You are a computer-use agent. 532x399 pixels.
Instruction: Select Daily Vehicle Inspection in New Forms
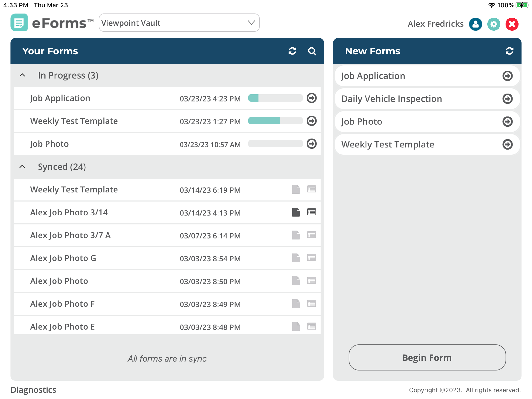(427, 99)
